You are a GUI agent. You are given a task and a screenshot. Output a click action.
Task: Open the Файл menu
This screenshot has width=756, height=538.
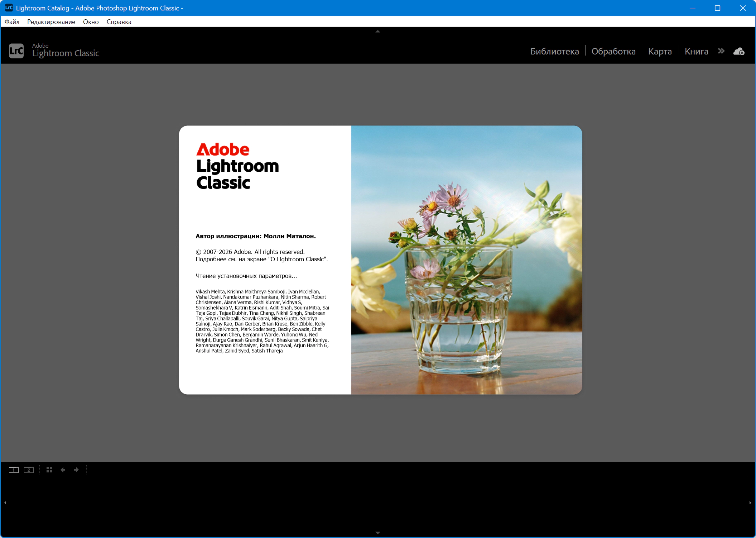click(12, 22)
